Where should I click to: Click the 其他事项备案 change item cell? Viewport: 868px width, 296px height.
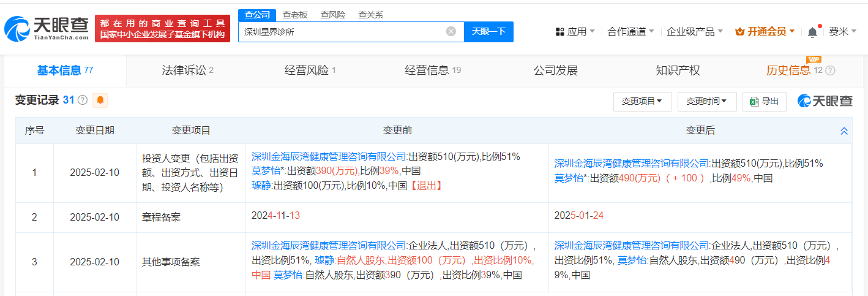[x=191, y=262]
